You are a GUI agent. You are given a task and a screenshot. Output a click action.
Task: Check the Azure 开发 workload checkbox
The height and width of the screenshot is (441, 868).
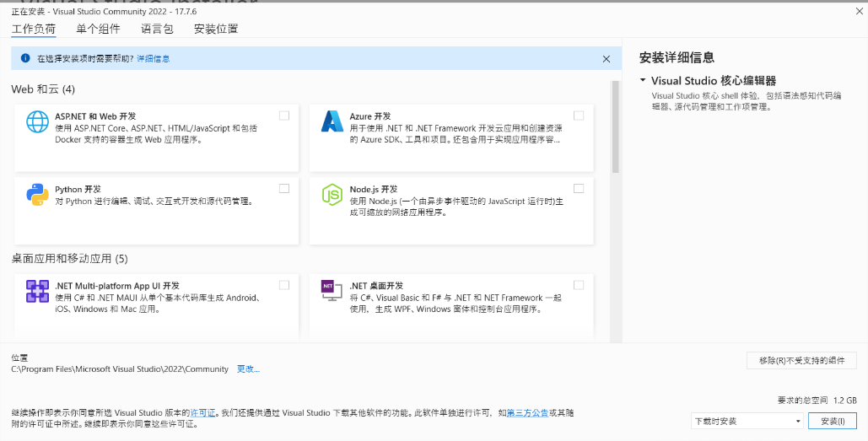[579, 116]
